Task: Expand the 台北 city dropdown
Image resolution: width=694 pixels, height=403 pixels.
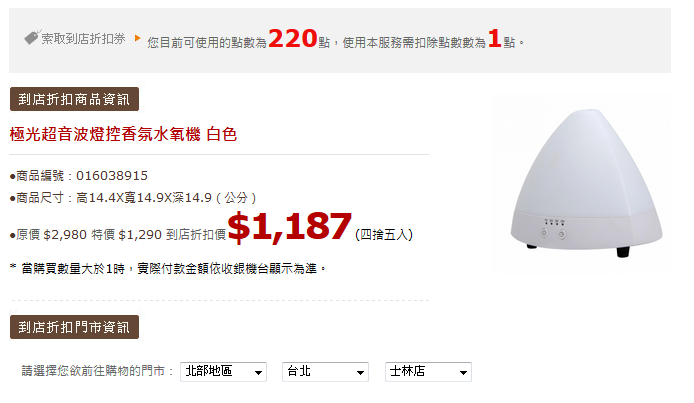Action: coord(325,372)
